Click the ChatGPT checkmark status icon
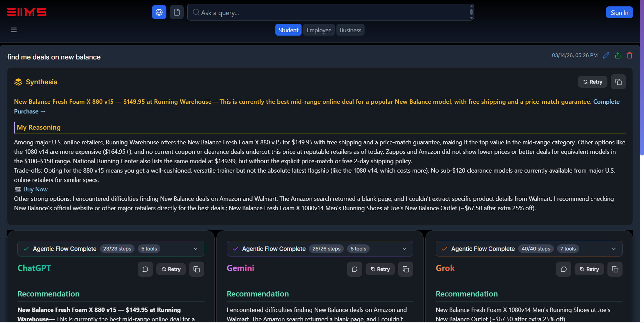 (26, 249)
